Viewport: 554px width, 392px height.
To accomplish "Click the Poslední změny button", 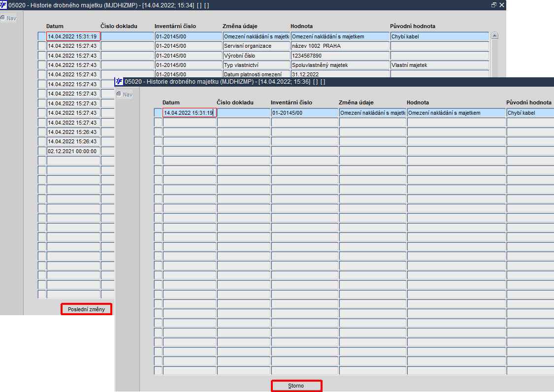I will click(86, 309).
